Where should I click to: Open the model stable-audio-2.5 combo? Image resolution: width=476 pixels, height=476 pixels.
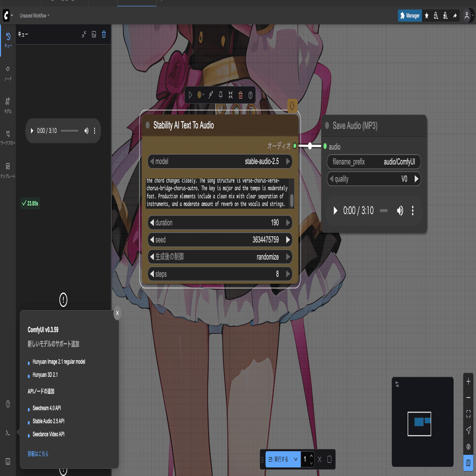pyautogui.click(x=220, y=161)
